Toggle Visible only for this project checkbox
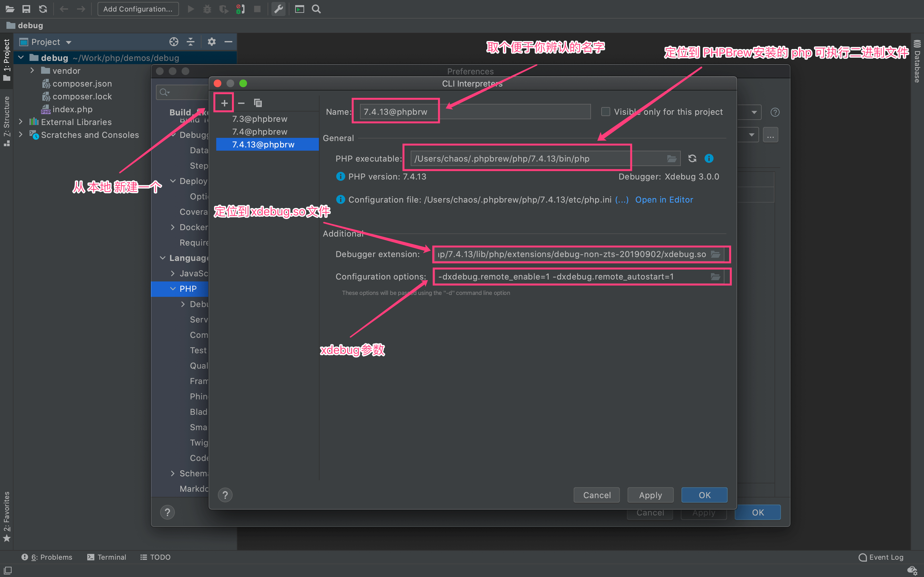924x577 pixels. (605, 112)
